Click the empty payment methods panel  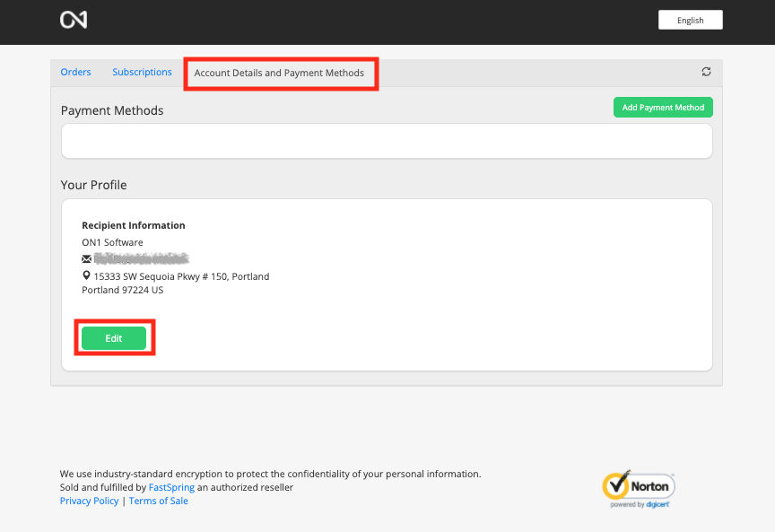pyautogui.click(x=387, y=141)
